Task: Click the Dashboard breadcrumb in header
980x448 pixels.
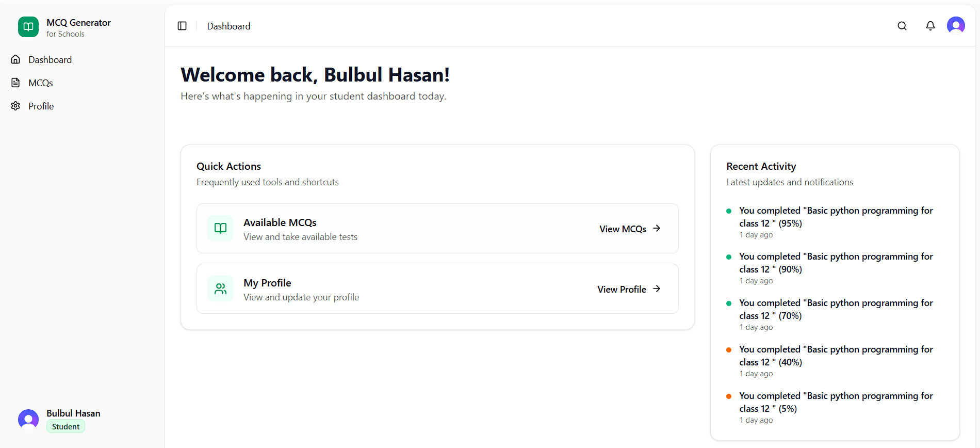Action: [228, 26]
